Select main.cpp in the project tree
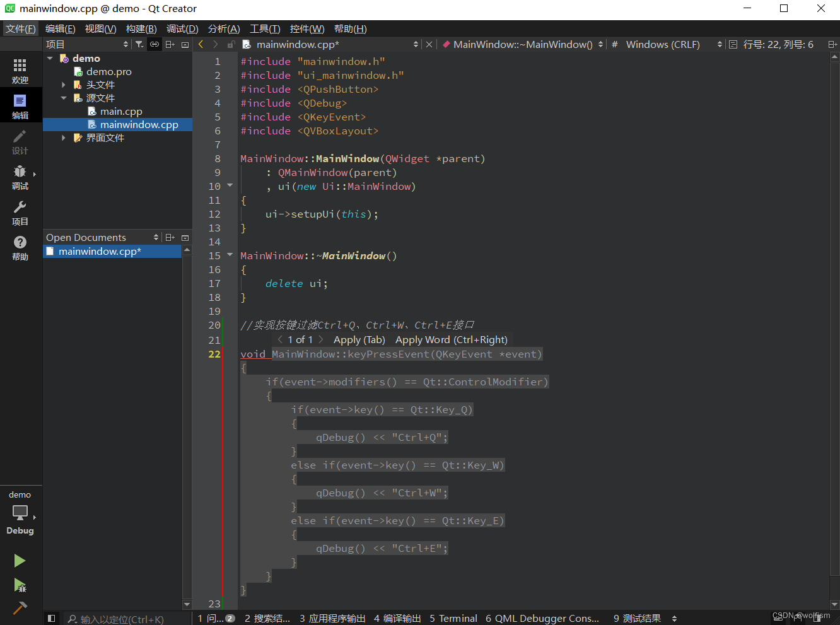This screenshot has width=840, height=625. [121, 111]
